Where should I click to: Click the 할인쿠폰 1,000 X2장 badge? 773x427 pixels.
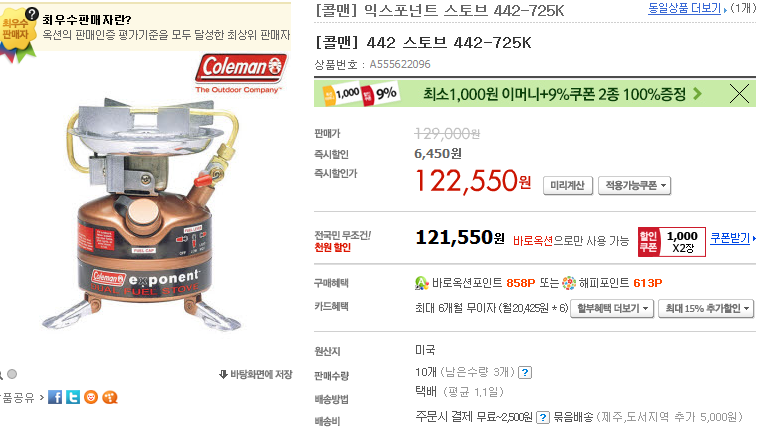coord(672,242)
